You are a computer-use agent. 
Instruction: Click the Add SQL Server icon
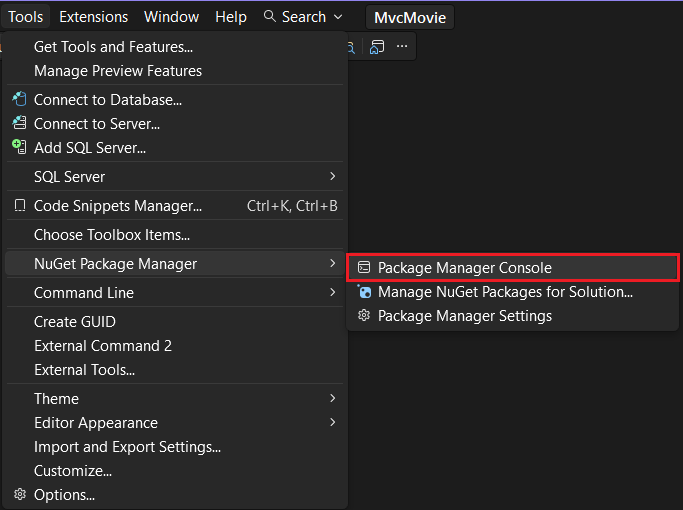[x=19, y=147]
